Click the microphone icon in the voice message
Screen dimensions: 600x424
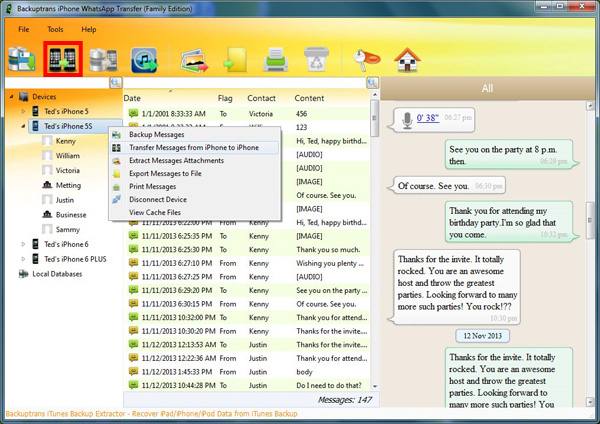tap(408, 120)
